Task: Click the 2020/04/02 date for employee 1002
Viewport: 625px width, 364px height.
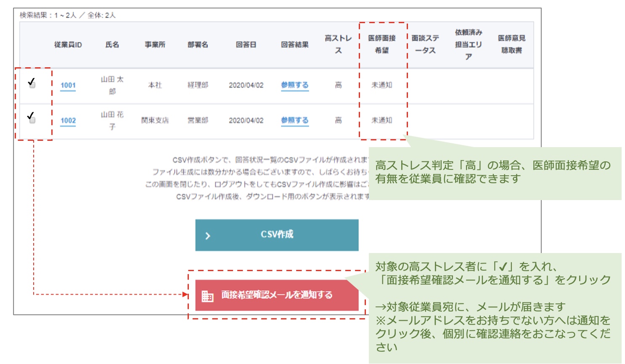Action: click(x=246, y=120)
